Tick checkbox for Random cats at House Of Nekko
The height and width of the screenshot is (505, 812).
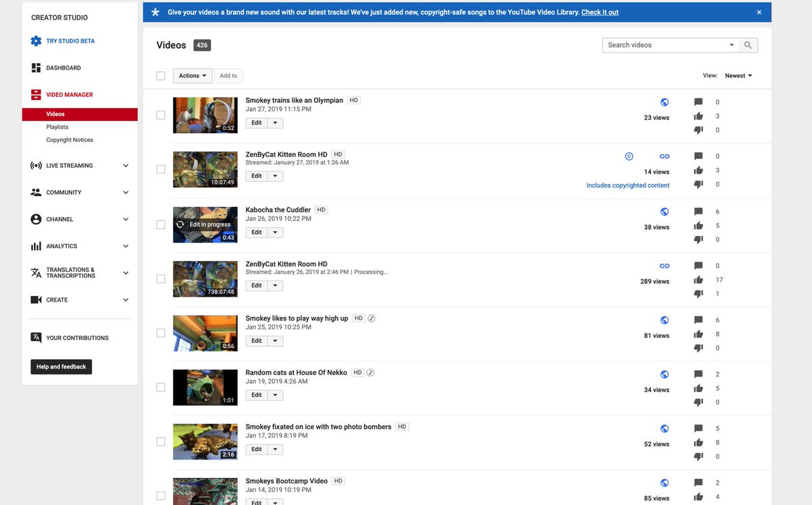[160, 387]
